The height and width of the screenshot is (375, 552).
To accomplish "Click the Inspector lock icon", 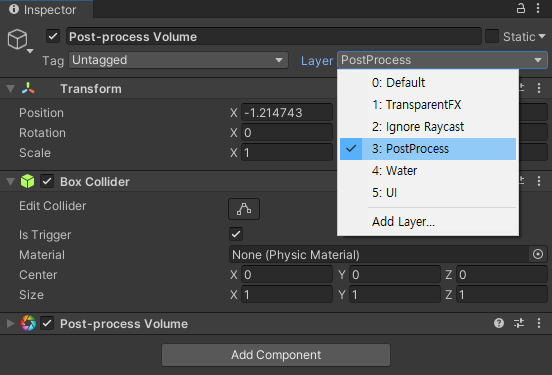I will (521, 8).
